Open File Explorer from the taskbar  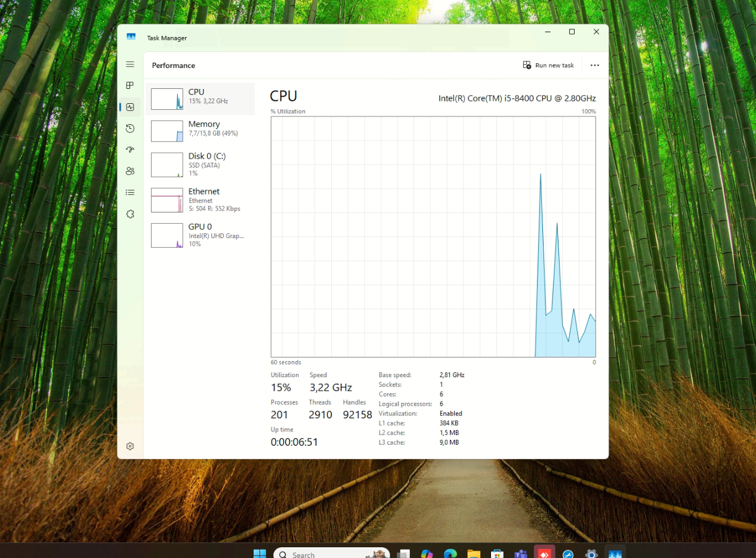tap(474, 554)
